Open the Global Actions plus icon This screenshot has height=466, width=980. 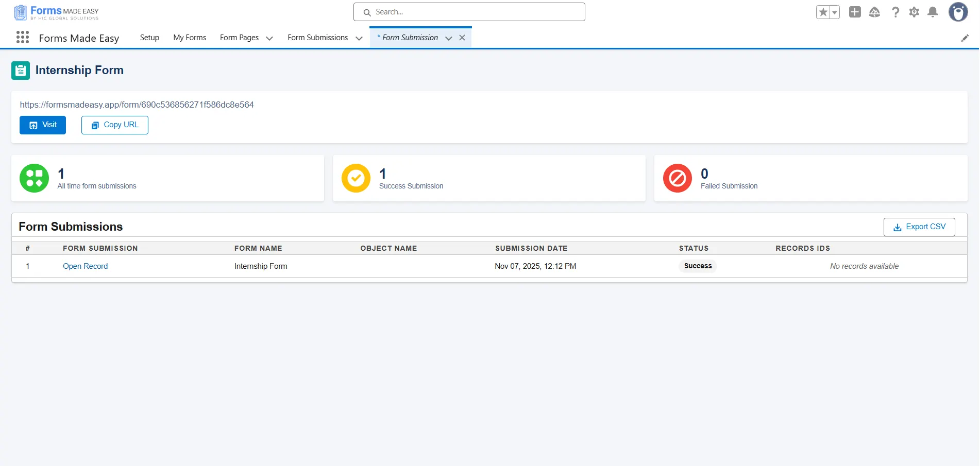855,12
